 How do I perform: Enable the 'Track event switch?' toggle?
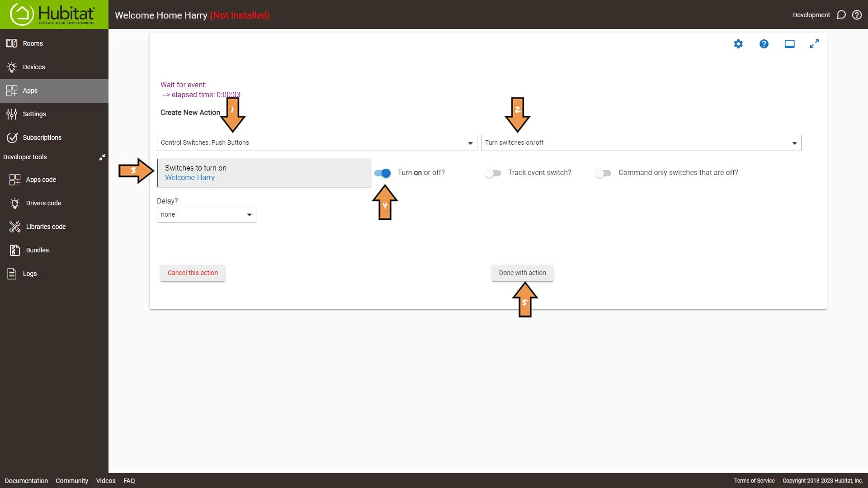(x=493, y=173)
